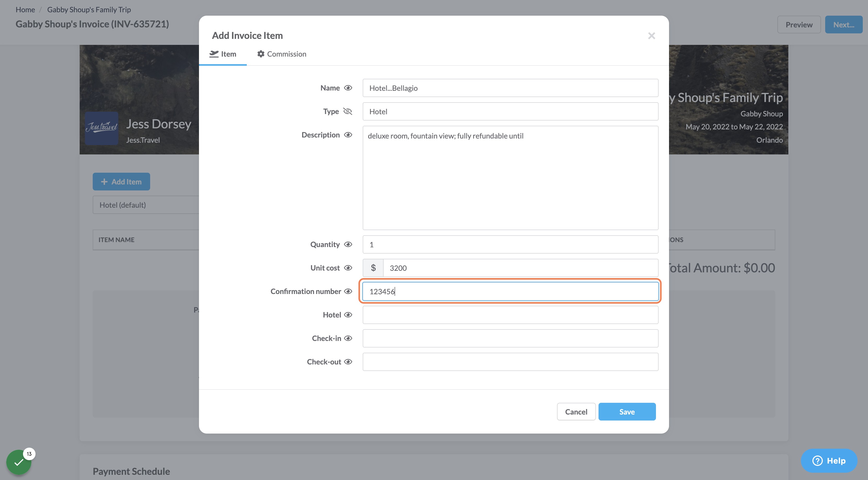Open the Help widget
Viewport: 868px width, 480px height.
click(x=829, y=460)
